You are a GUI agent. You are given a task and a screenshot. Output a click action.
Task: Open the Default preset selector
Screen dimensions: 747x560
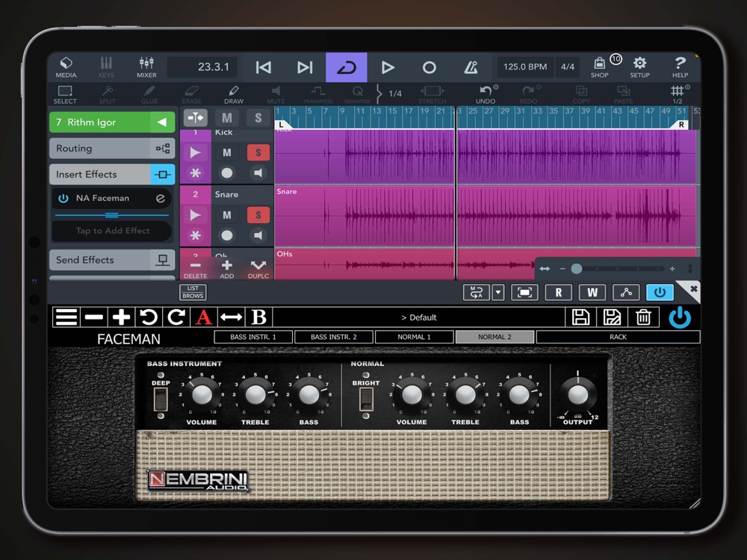click(419, 317)
